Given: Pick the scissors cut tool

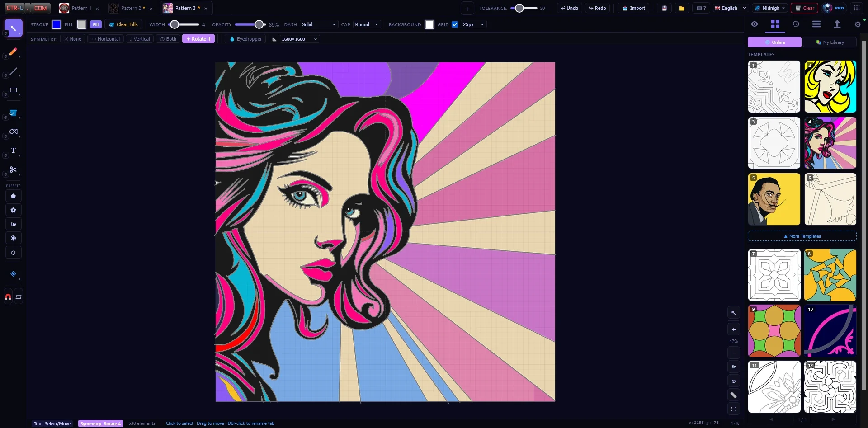Looking at the screenshot, I should [x=13, y=169].
